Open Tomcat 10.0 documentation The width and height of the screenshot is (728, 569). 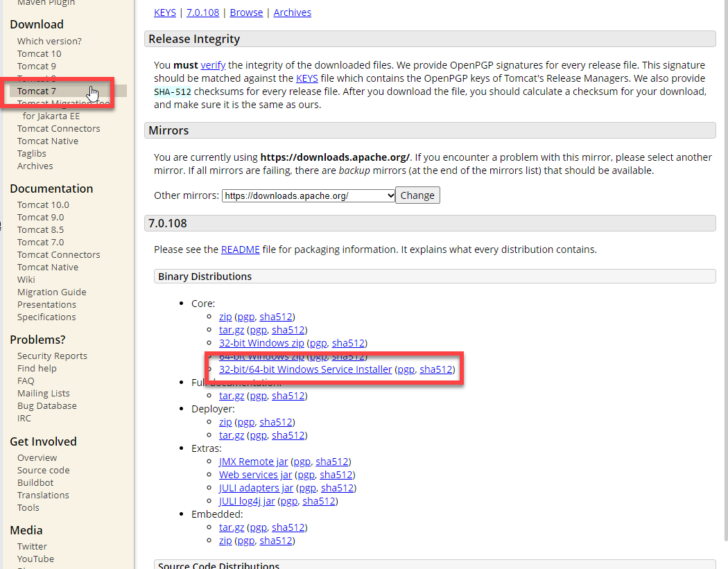coord(43,204)
